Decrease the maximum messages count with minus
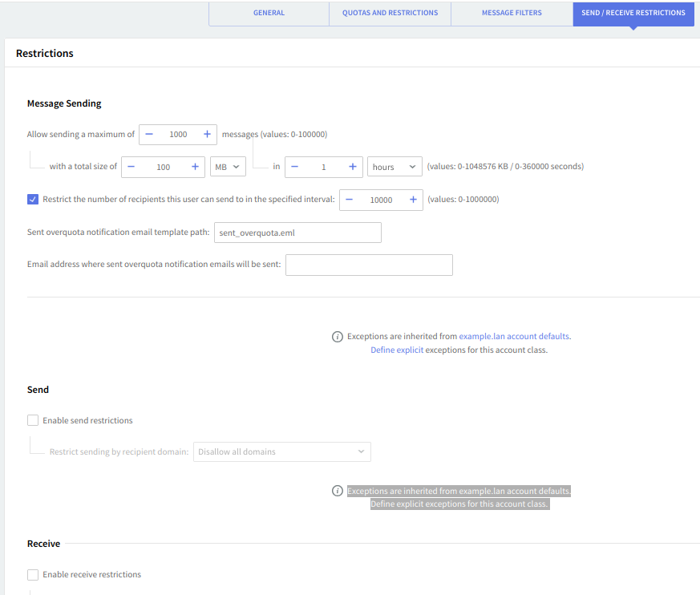This screenshot has height=595, width=700. tap(149, 135)
